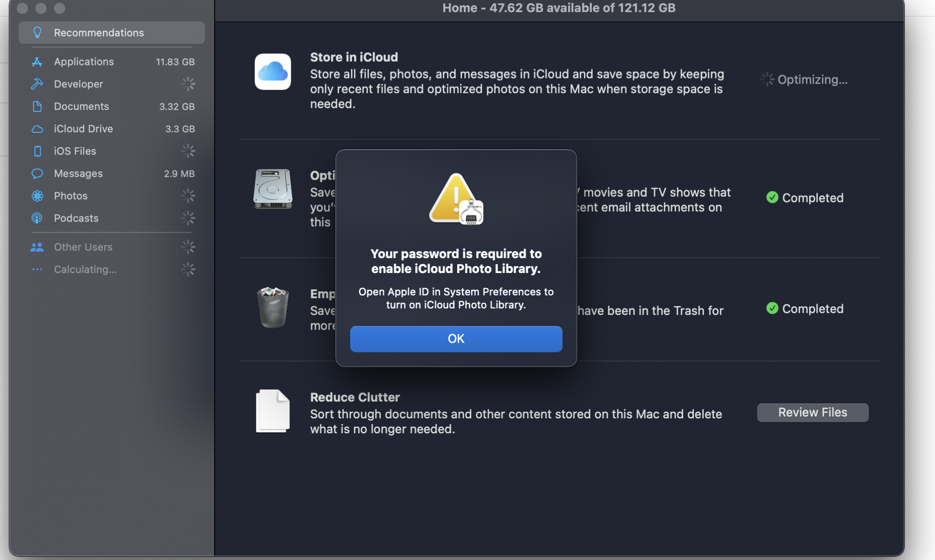This screenshot has width=935, height=560.
Task: Click the 11.83 GB Applications size
Action: [x=175, y=62]
